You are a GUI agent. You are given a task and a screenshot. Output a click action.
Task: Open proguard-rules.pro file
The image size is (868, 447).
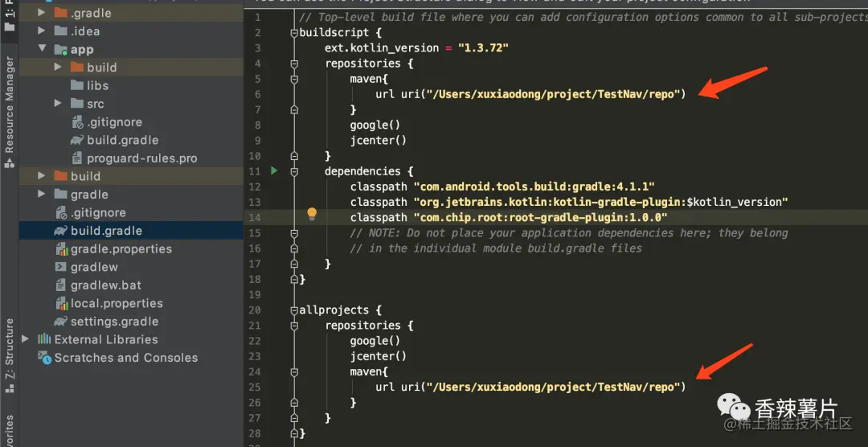(x=141, y=158)
